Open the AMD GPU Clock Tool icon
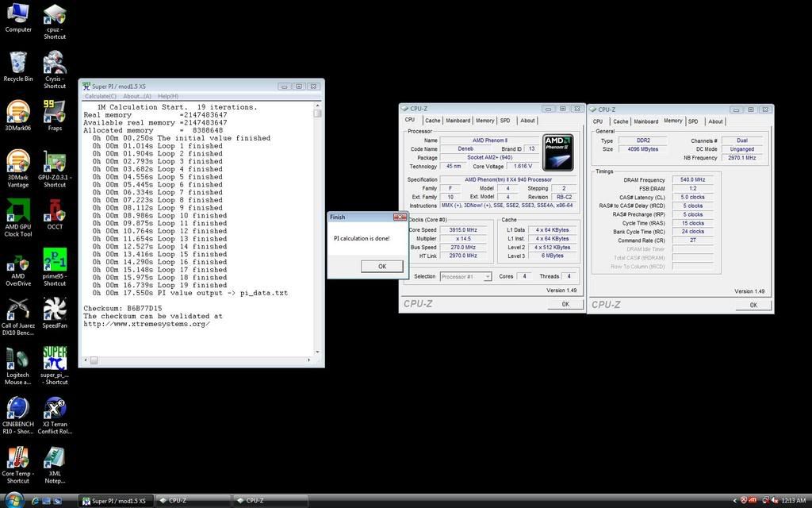 tap(18, 217)
